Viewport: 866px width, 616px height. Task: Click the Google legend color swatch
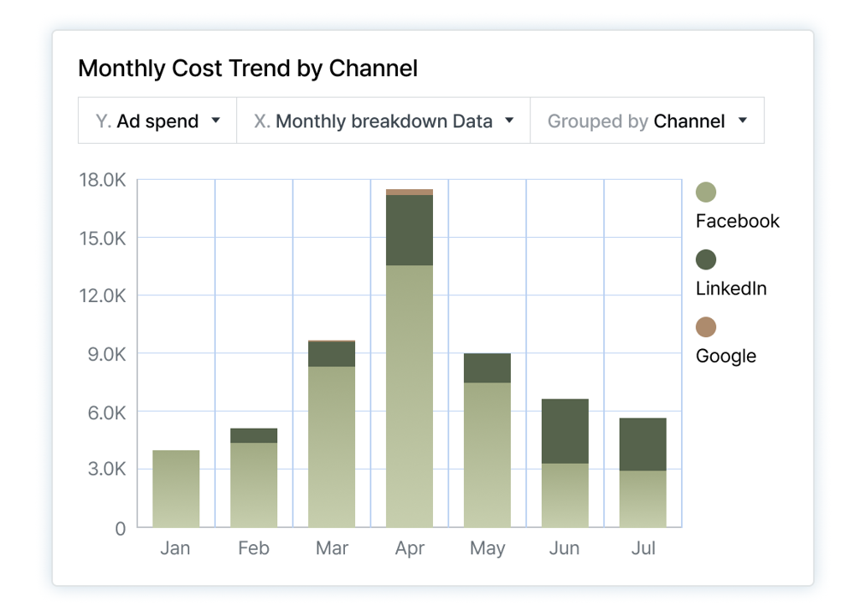(706, 327)
